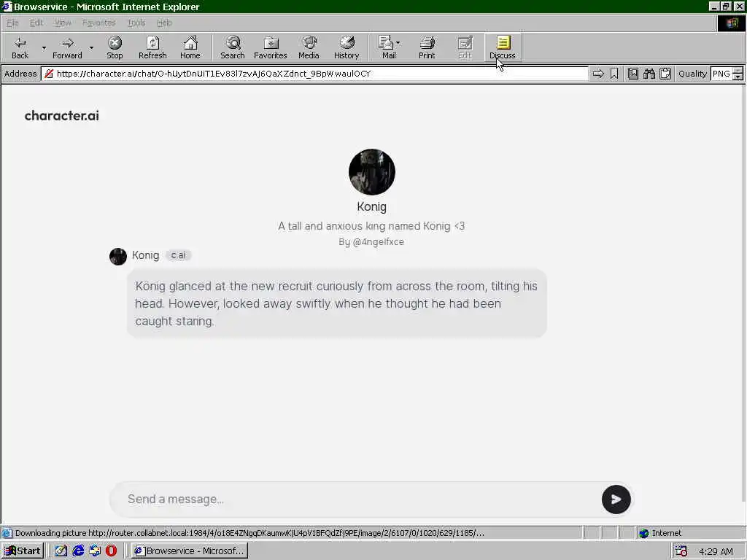Launch Internet Explorer from quick launch
The height and width of the screenshot is (560, 747).
[78, 551]
